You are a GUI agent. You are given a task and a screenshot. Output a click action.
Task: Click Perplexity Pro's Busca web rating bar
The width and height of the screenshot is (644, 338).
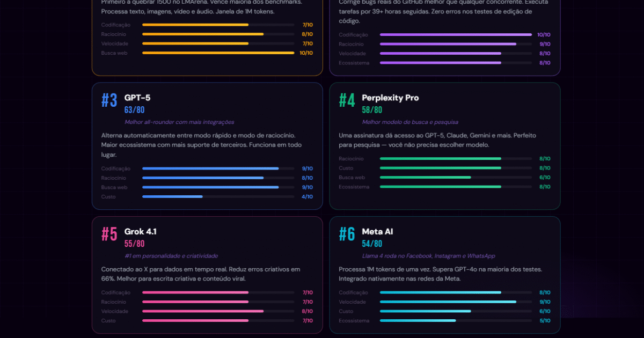pos(456,178)
